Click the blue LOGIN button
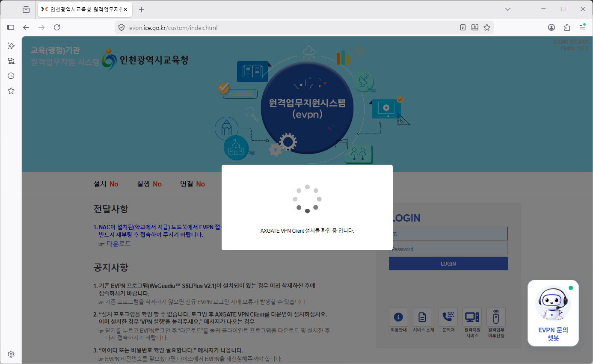 coord(448,263)
